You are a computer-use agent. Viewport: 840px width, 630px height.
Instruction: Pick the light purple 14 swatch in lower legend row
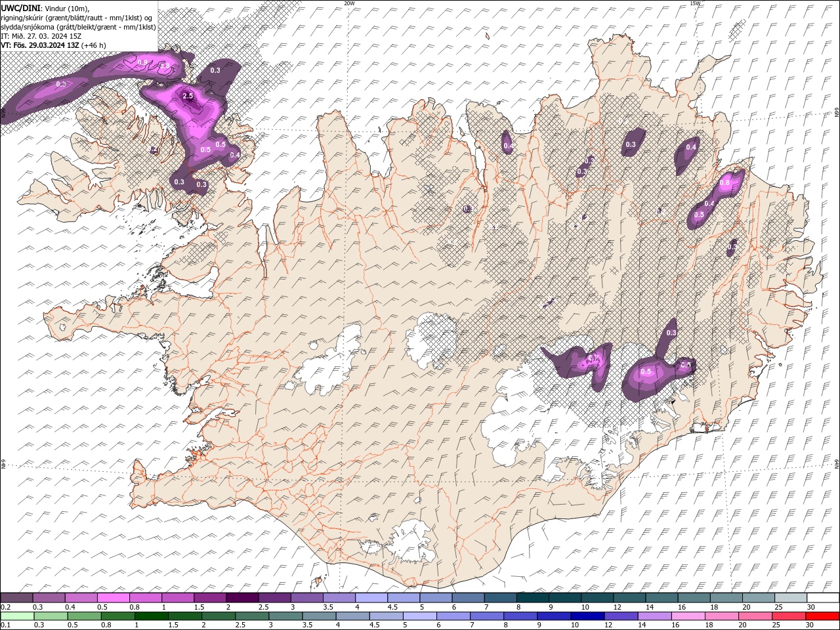[x=655, y=616]
